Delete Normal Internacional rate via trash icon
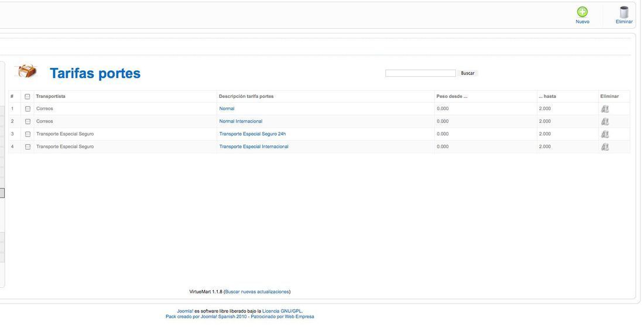The image size is (644, 327). click(605, 122)
